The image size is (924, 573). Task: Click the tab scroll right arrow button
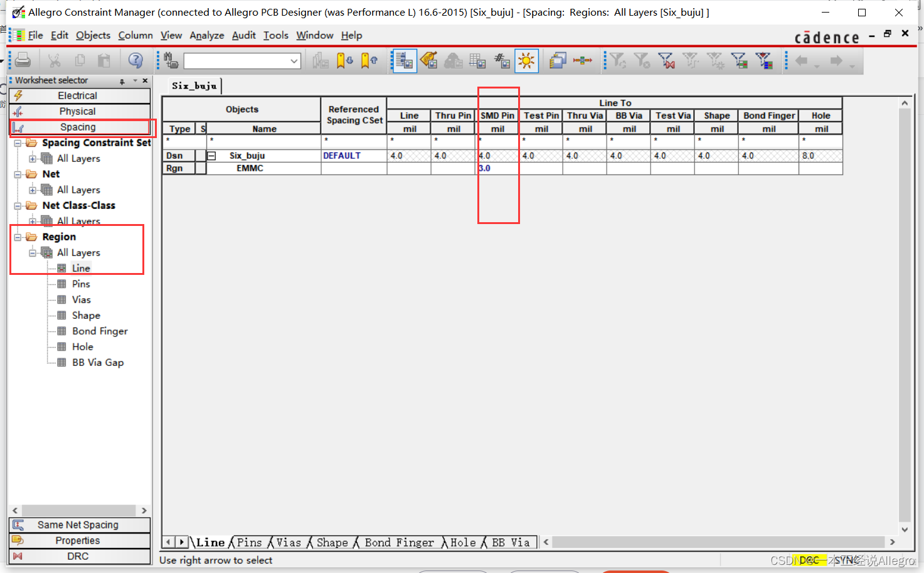182,542
